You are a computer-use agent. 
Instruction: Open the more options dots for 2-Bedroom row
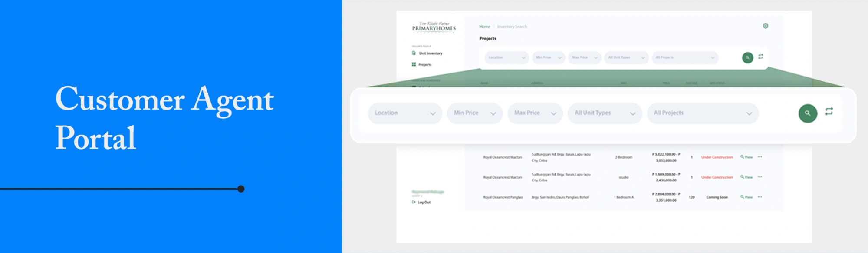[760, 157]
